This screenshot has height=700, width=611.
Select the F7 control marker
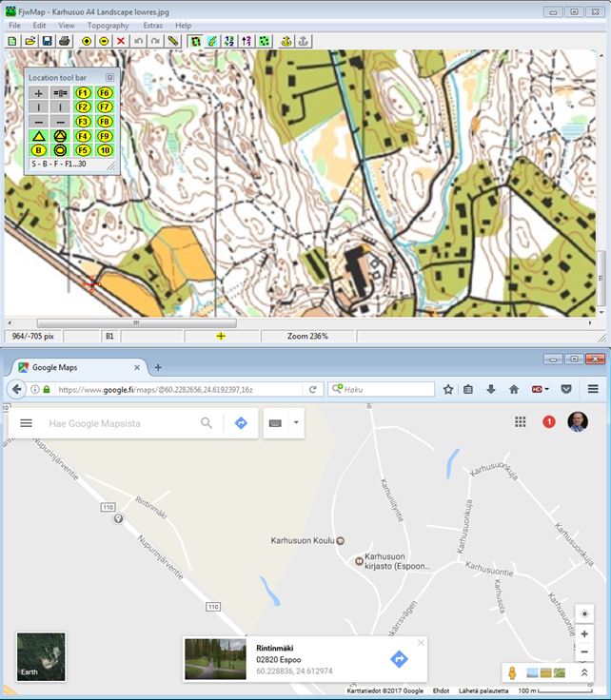point(105,107)
